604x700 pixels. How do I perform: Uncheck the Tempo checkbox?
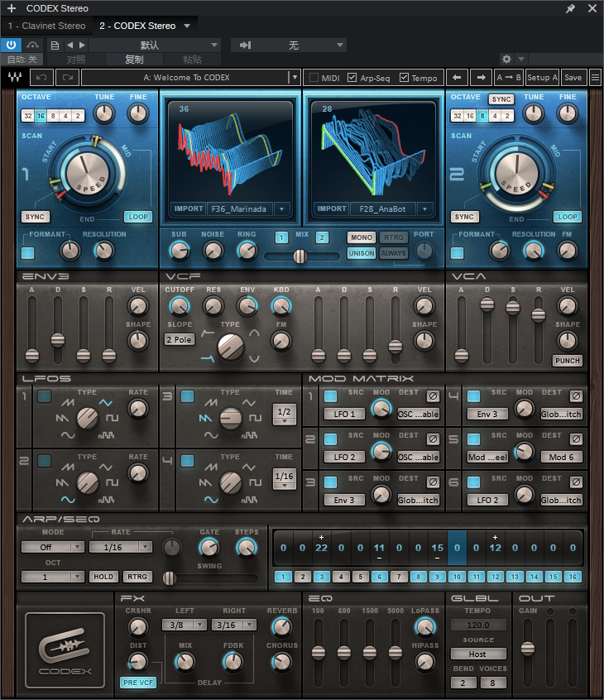click(x=404, y=77)
